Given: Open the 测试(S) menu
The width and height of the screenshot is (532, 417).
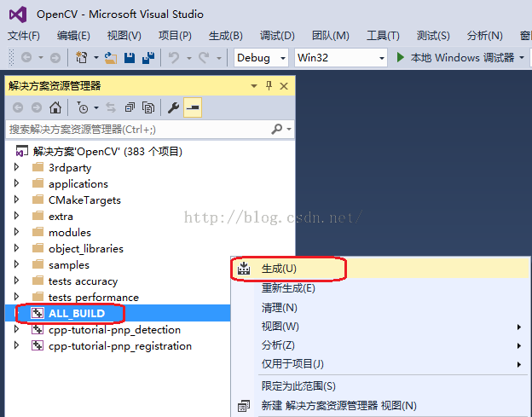Looking at the screenshot, I should 433,36.
